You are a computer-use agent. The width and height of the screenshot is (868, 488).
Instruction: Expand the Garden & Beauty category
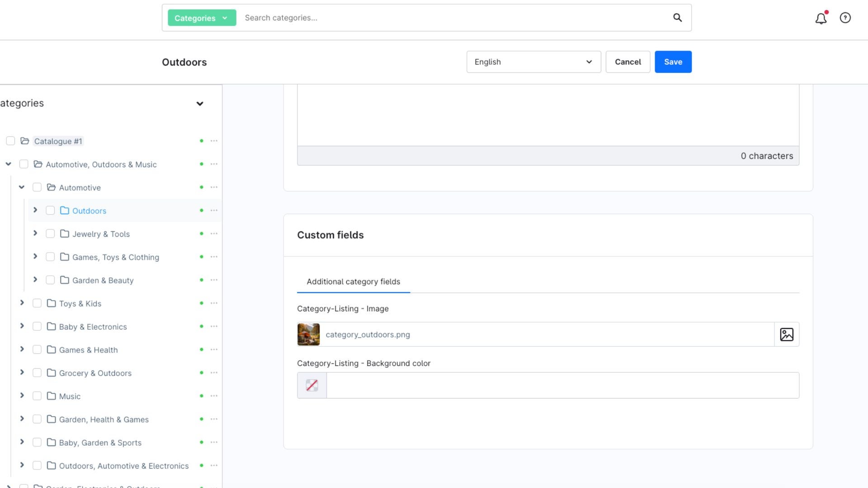(35, 280)
